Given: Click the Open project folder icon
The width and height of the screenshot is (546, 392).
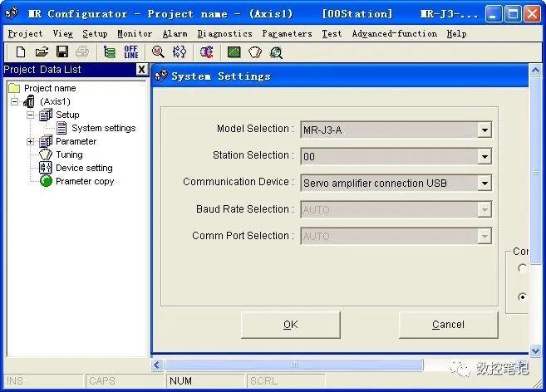Looking at the screenshot, I should (42, 52).
